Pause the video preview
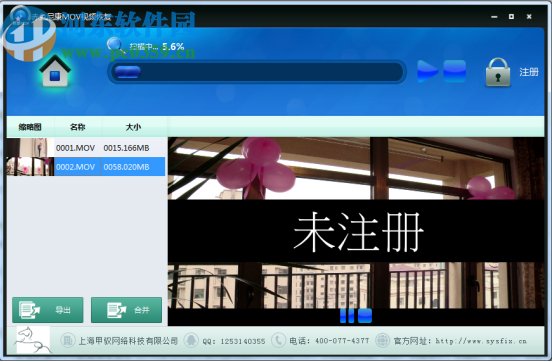 [x=347, y=316]
